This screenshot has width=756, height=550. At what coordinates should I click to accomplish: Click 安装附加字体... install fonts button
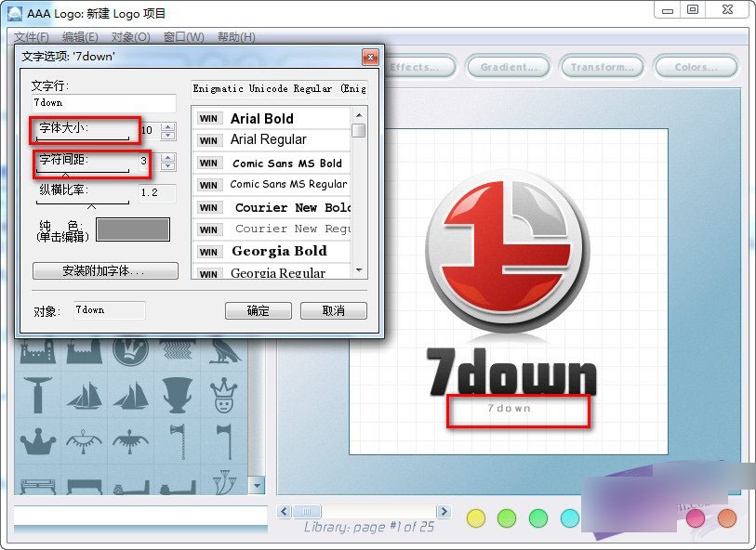(105, 270)
